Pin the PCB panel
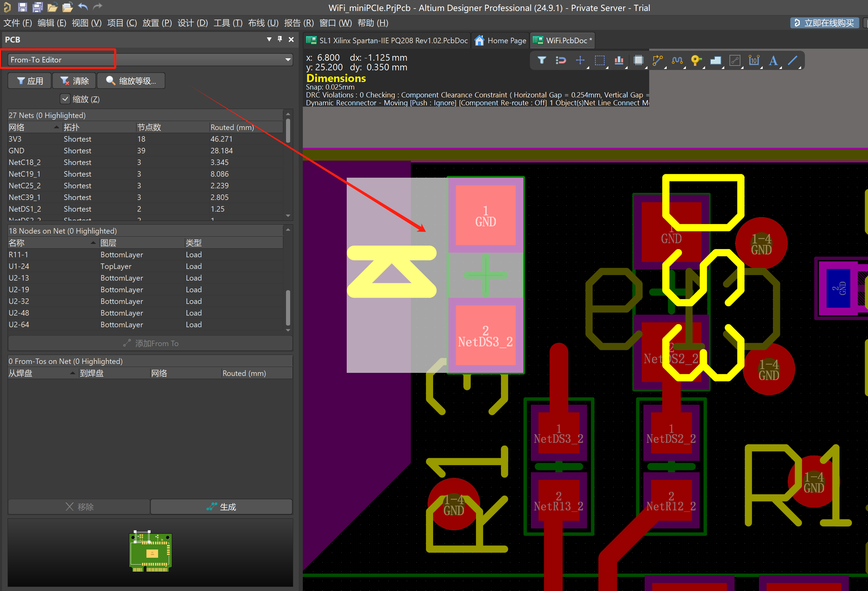 (280, 39)
